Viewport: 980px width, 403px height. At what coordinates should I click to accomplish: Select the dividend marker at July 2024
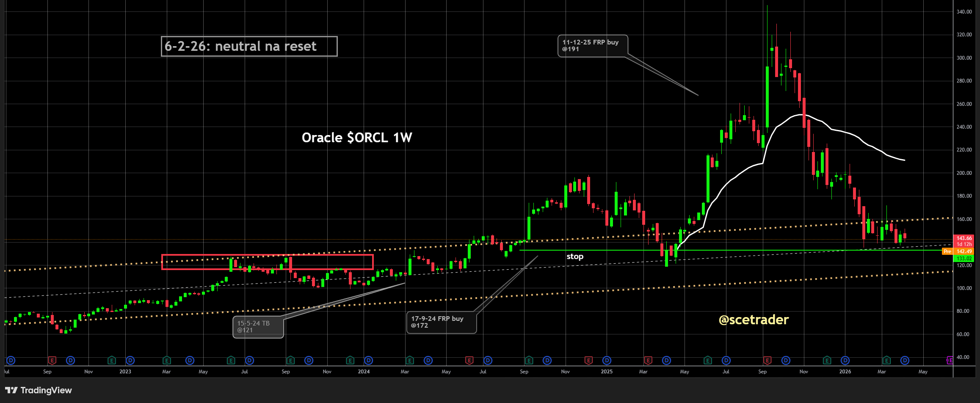click(488, 360)
